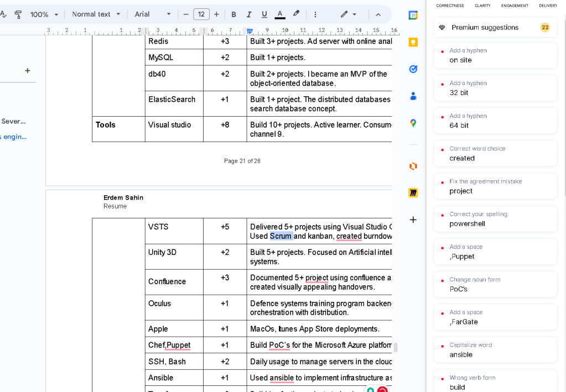Switch to the Clarity tab

click(x=482, y=6)
